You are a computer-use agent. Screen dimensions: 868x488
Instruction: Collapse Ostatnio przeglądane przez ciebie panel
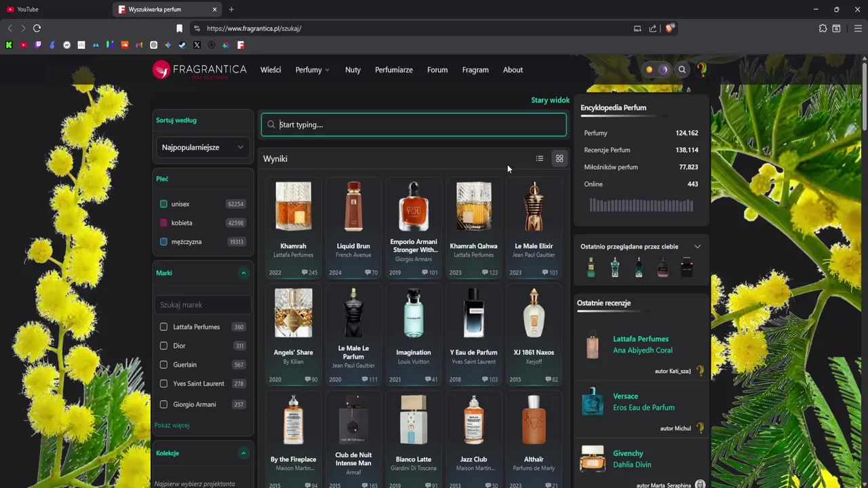pyautogui.click(x=697, y=247)
